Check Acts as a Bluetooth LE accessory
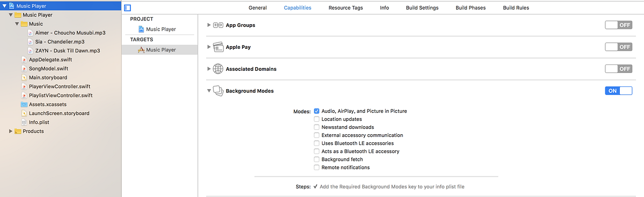Viewport: 644px width, 197px height. [x=317, y=151]
